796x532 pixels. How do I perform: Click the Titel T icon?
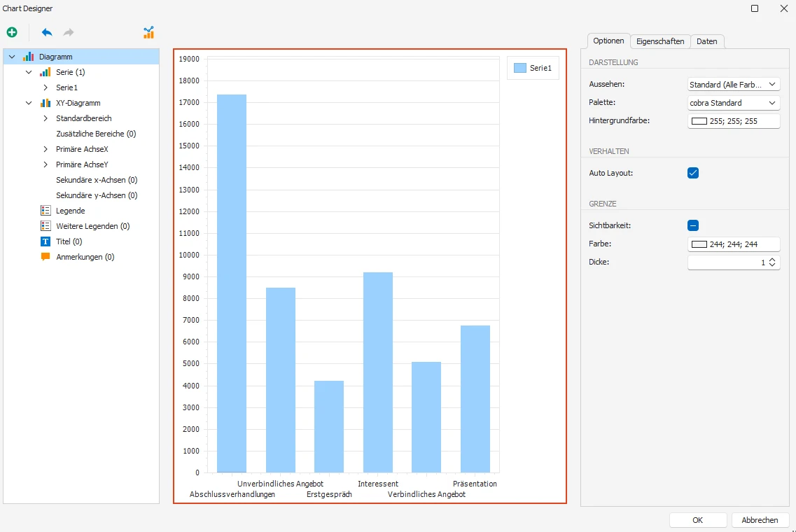(46, 241)
